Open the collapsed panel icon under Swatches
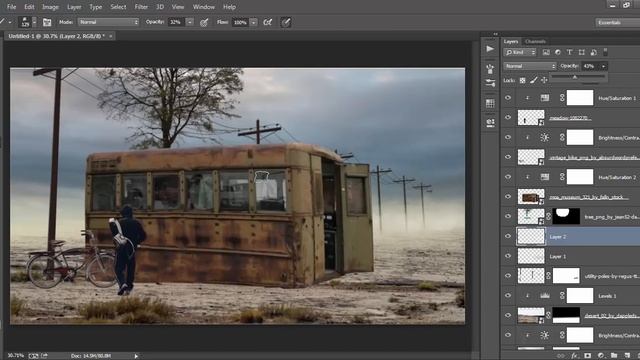640x360 pixels. coord(490,122)
